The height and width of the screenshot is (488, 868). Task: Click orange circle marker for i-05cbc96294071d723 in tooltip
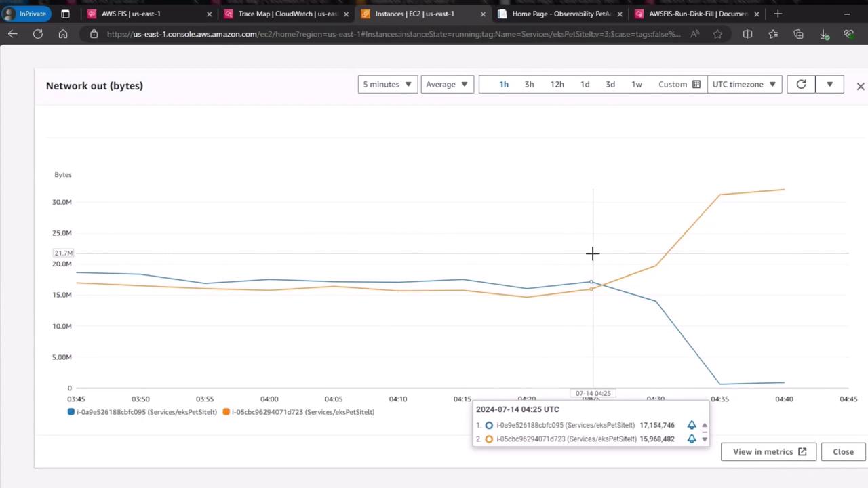pos(489,439)
